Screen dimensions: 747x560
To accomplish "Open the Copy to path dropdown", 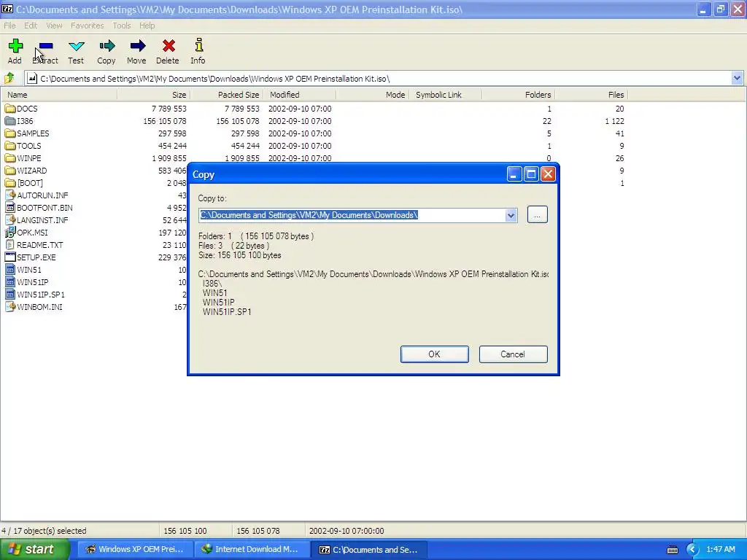I will [x=511, y=215].
